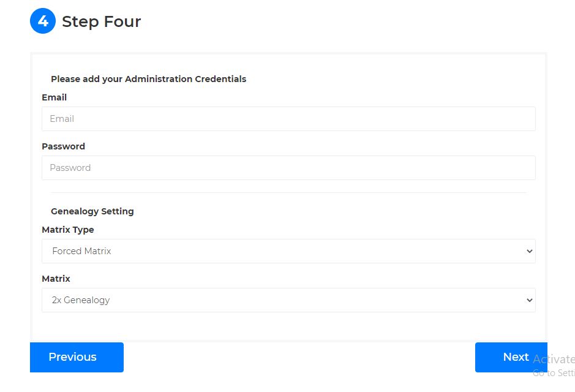The height and width of the screenshot is (392, 575).
Task: Click the Activate Windows watermark text
Action: (x=554, y=360)
